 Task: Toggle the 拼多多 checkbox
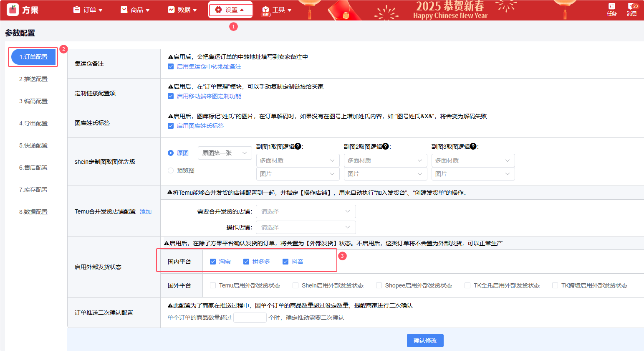click(246, 262)
